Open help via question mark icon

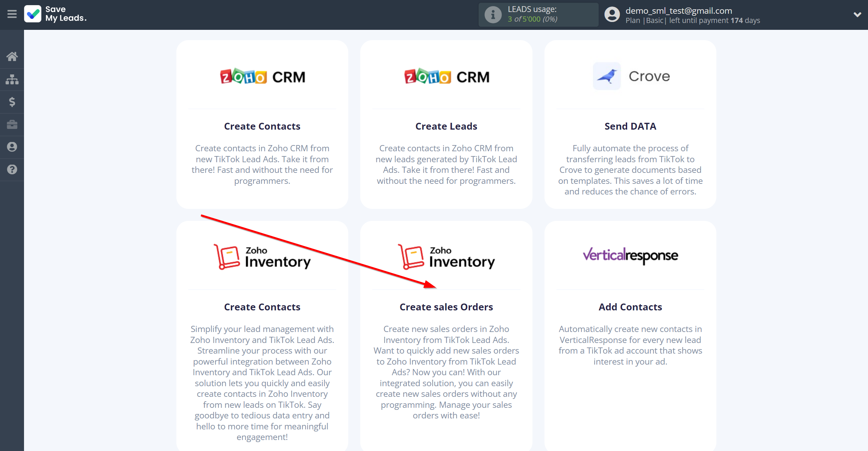12,169
